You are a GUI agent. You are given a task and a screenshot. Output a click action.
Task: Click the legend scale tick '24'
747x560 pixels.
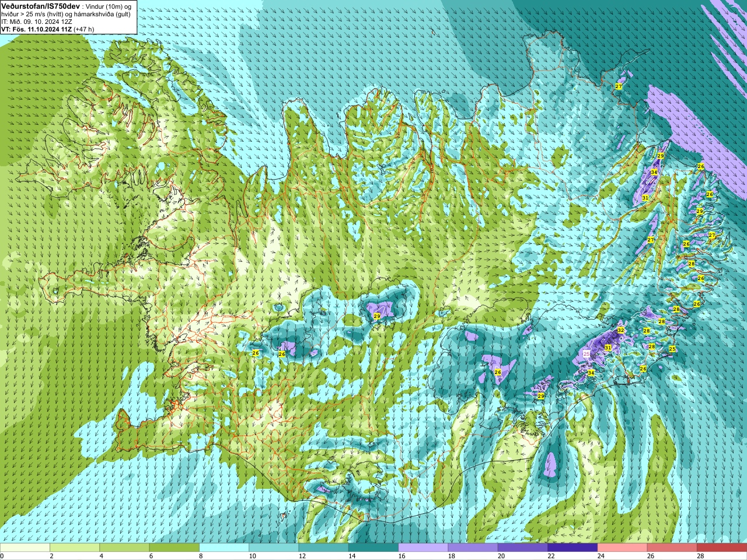click(601, 556)
